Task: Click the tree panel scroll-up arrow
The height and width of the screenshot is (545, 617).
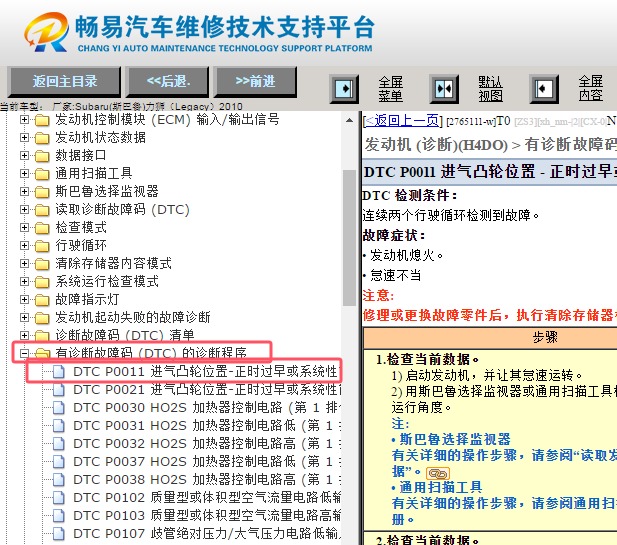Action: point(349,120)
